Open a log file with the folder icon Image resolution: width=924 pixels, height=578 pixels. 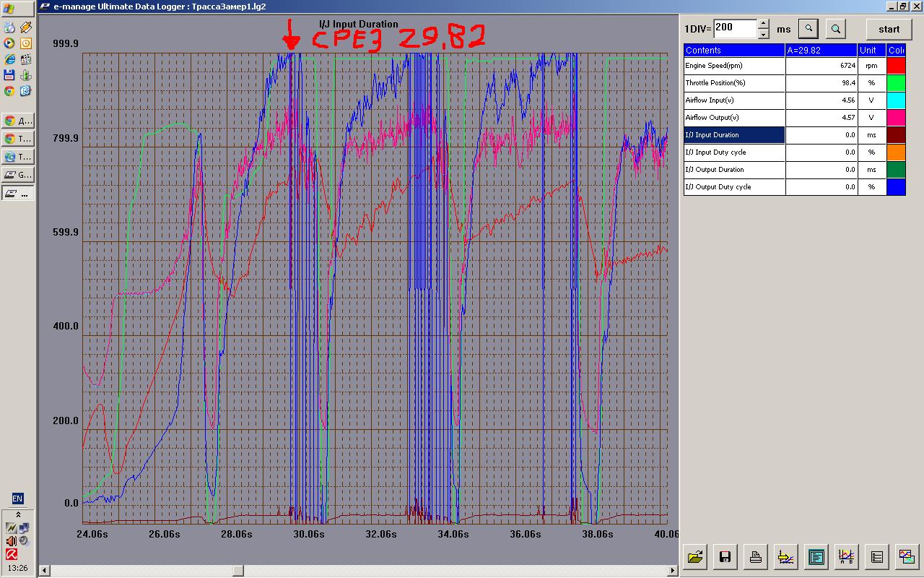[695, 556]
